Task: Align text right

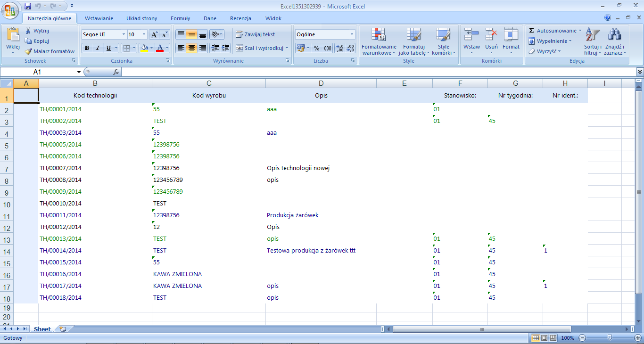Action: tap(202, 48)
